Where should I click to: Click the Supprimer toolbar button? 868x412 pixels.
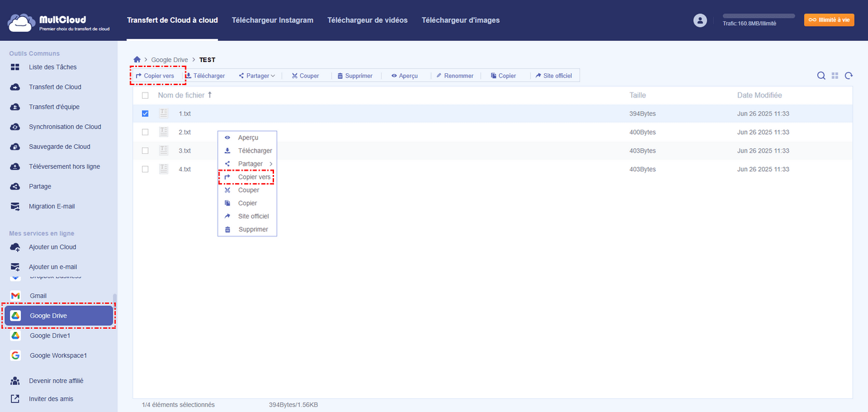coord(355,76)
